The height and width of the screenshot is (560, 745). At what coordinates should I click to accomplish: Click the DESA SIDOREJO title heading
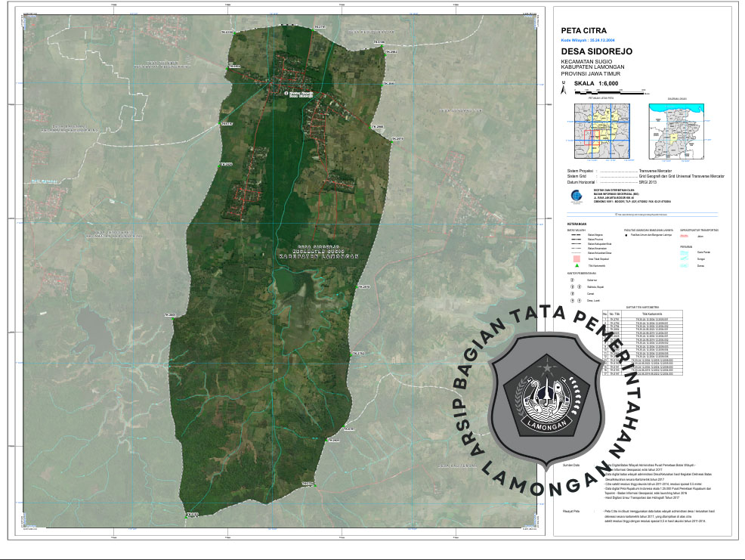593,52
